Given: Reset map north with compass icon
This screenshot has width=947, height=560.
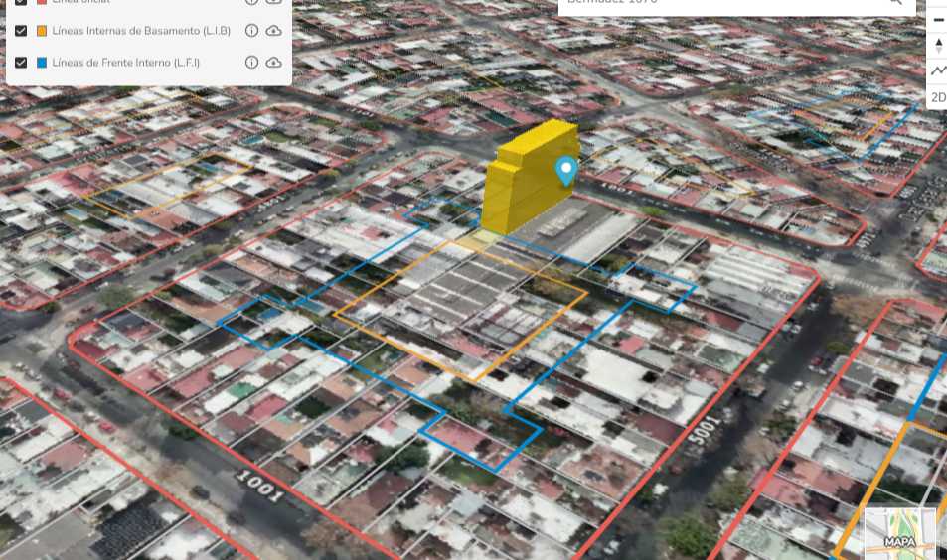Looking at the screenshot, I should (938, 46).
